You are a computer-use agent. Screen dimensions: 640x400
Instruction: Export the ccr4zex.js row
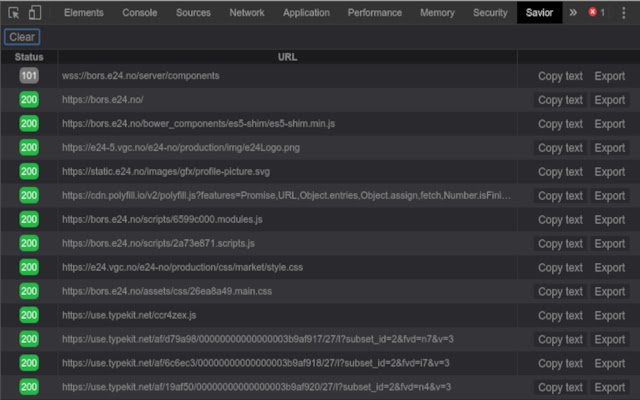pyautogui.click(x=609, y=316)
